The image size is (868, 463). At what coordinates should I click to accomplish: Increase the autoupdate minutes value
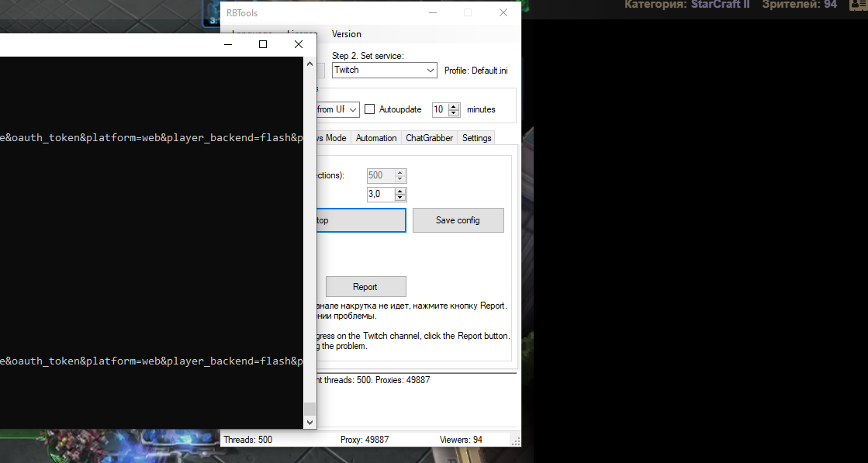[455, 106]
